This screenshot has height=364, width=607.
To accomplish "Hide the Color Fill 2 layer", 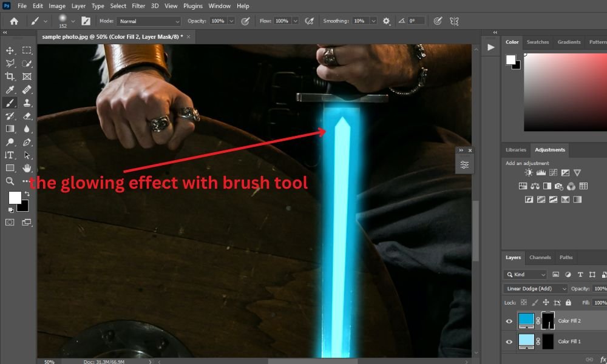I will [509, 321].
